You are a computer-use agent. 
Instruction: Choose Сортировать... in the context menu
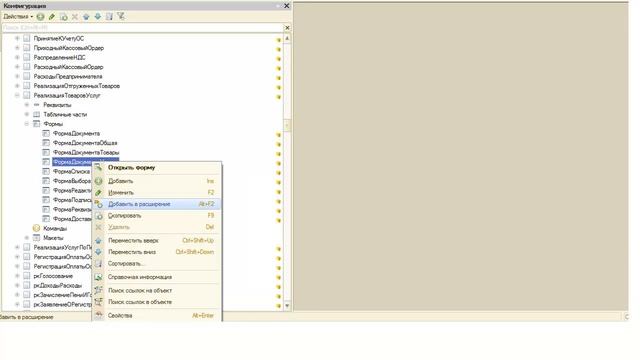157,264
